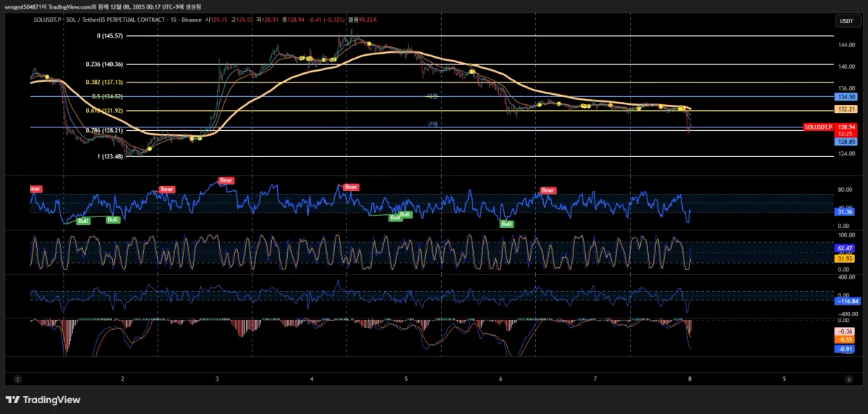
Task: Click the 62.47 stochastic value tag
Action: tap(845, 248)
